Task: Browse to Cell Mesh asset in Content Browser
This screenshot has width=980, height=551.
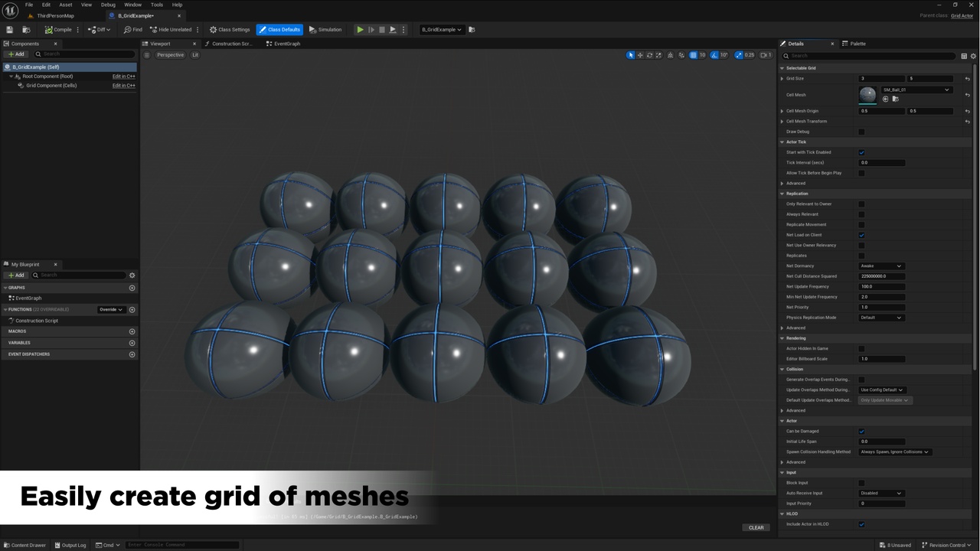Action: (x=895, y=99)
